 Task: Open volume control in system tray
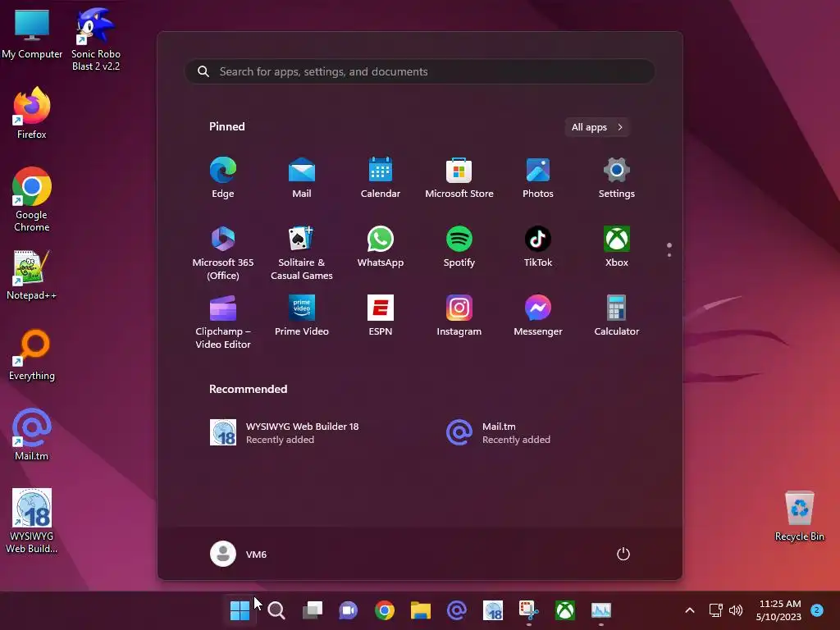point(736,610)
